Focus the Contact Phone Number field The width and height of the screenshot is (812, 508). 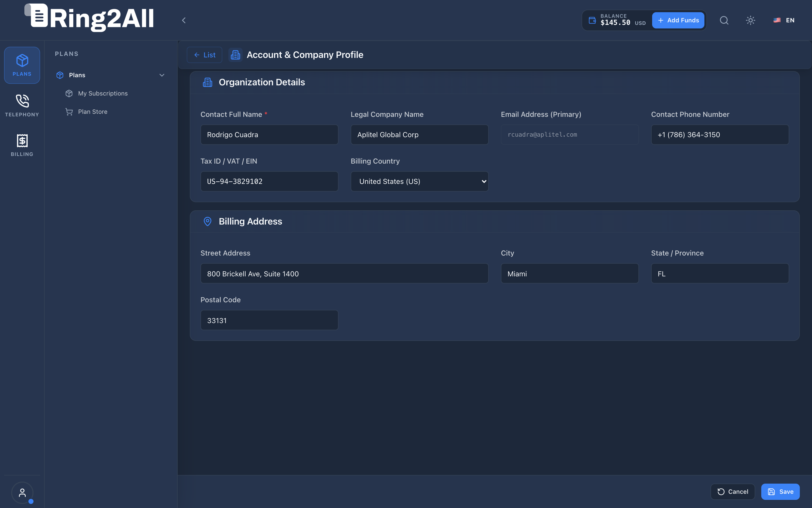coord(720,135)
